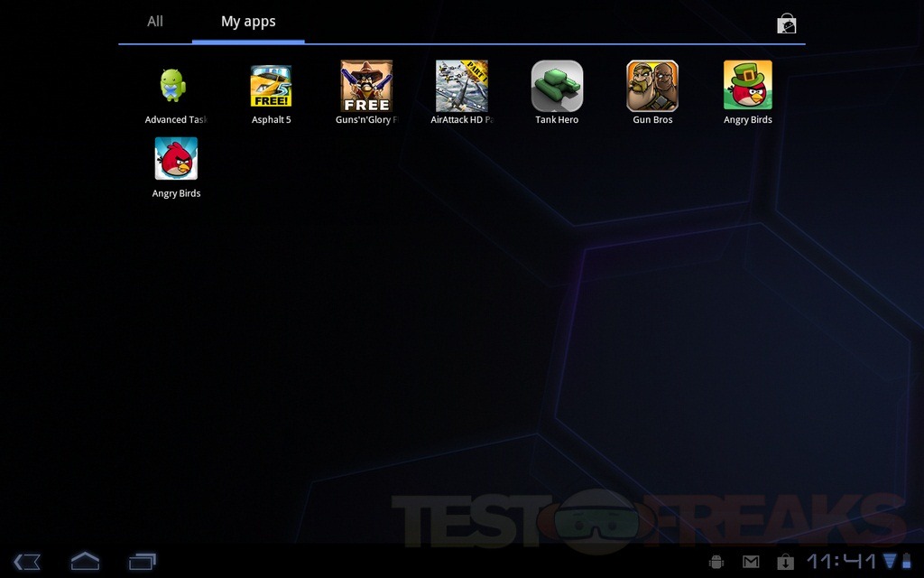The image size is (924, 578).
Task: Open the Advanced Task Killer app
Action: tap(176, 87)
